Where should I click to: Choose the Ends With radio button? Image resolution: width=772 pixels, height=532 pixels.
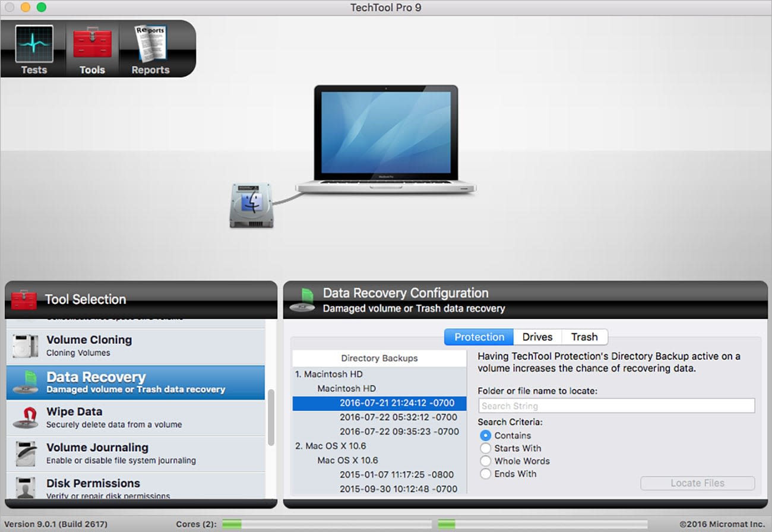pyautogui.click(x=485, y=474)
